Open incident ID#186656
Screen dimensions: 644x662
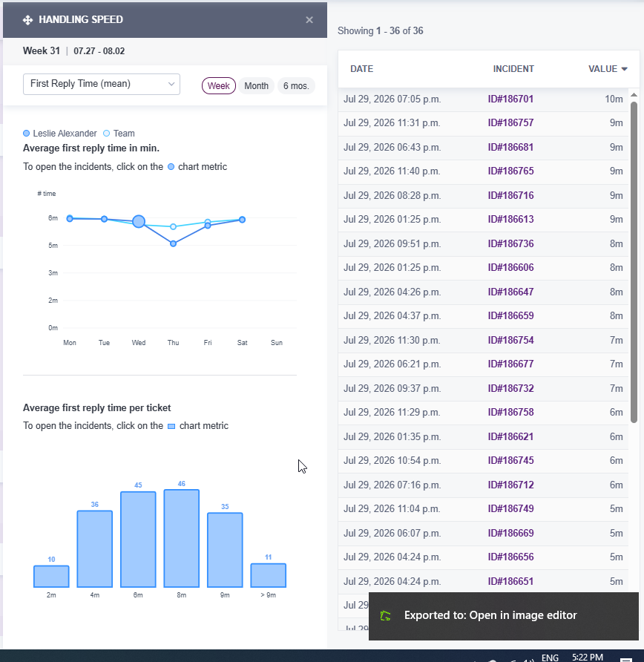(x=510, y=557)
